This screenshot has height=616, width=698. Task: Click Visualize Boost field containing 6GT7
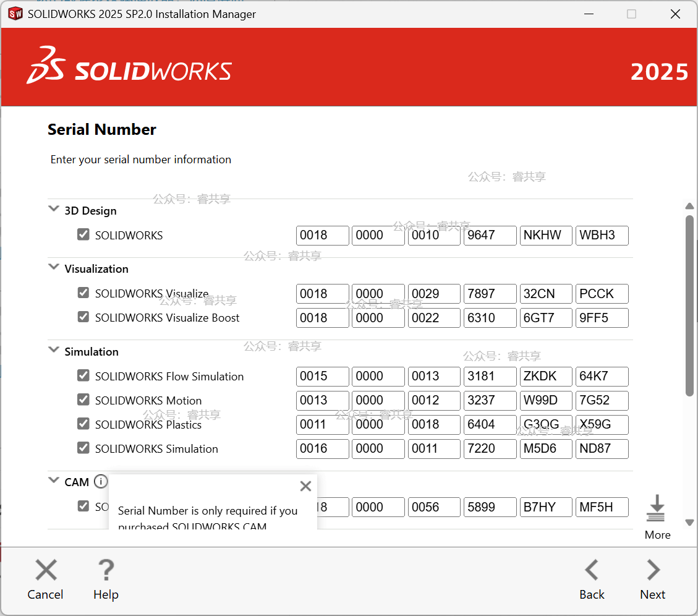coord(546,318)
